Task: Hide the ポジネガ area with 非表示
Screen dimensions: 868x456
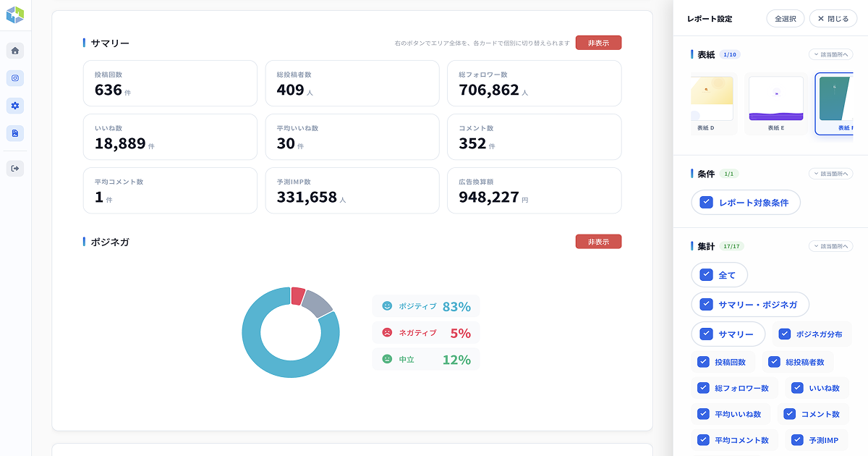Action: pyautogui.click(x=598, y=242)
